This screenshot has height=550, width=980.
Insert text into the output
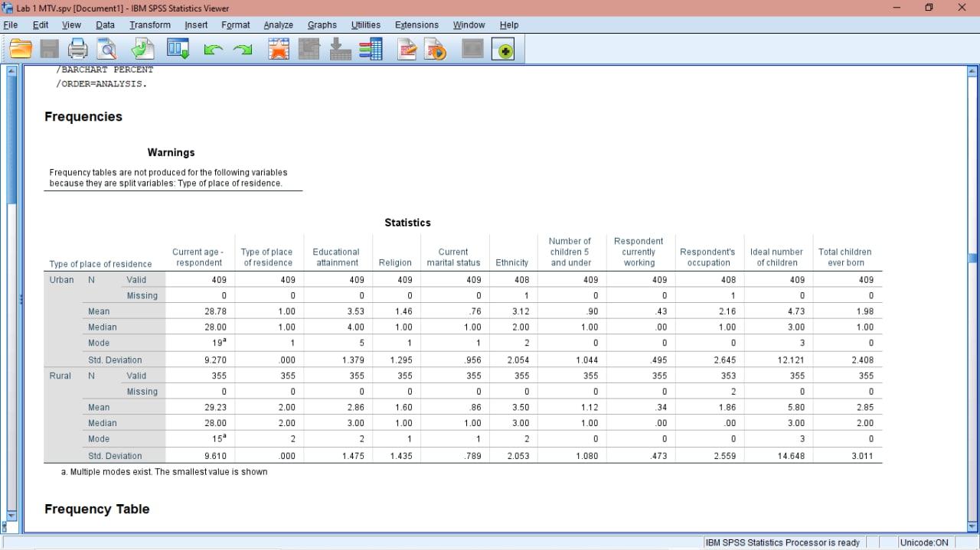point(407,50)
